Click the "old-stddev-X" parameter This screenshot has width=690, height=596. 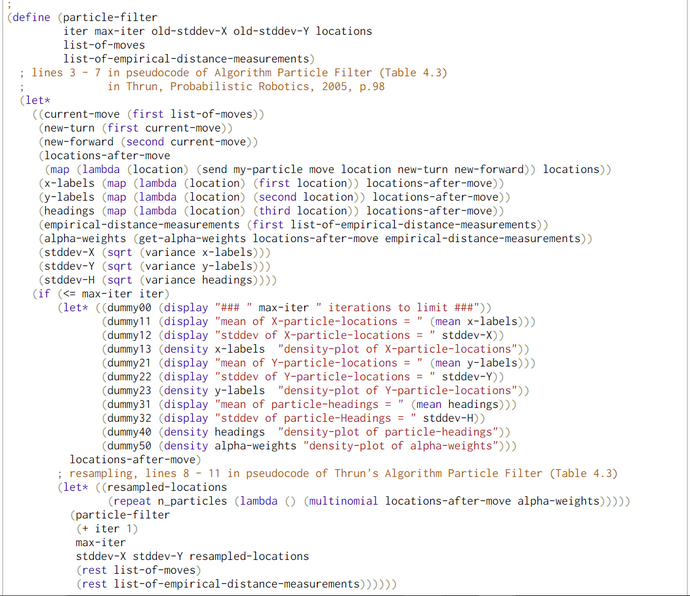click(189, 31)
